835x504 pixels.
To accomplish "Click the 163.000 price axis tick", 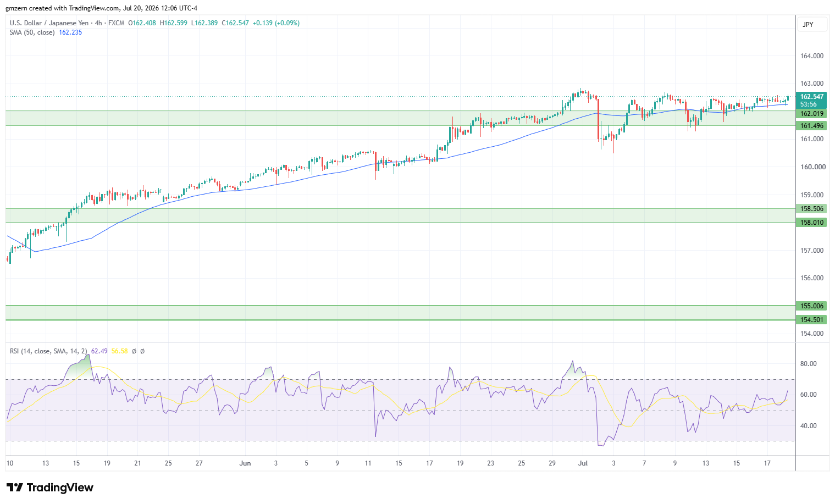I will tap(811, 84).
